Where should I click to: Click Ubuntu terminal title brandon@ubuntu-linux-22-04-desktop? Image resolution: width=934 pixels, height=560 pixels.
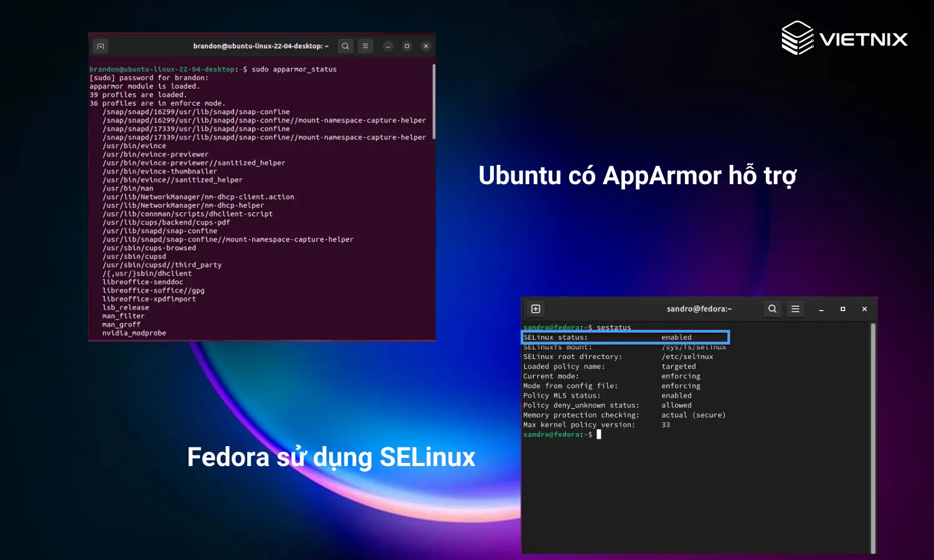[x=261, y=46]
